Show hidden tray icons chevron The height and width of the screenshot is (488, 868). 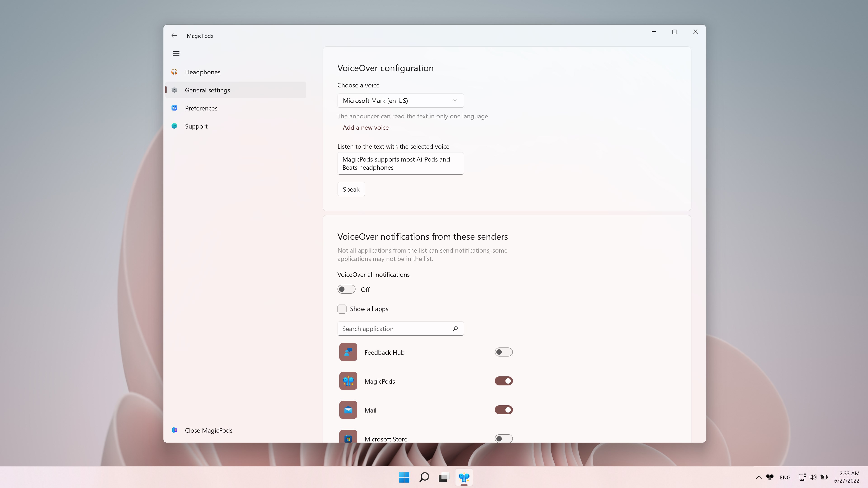point(759,477)
